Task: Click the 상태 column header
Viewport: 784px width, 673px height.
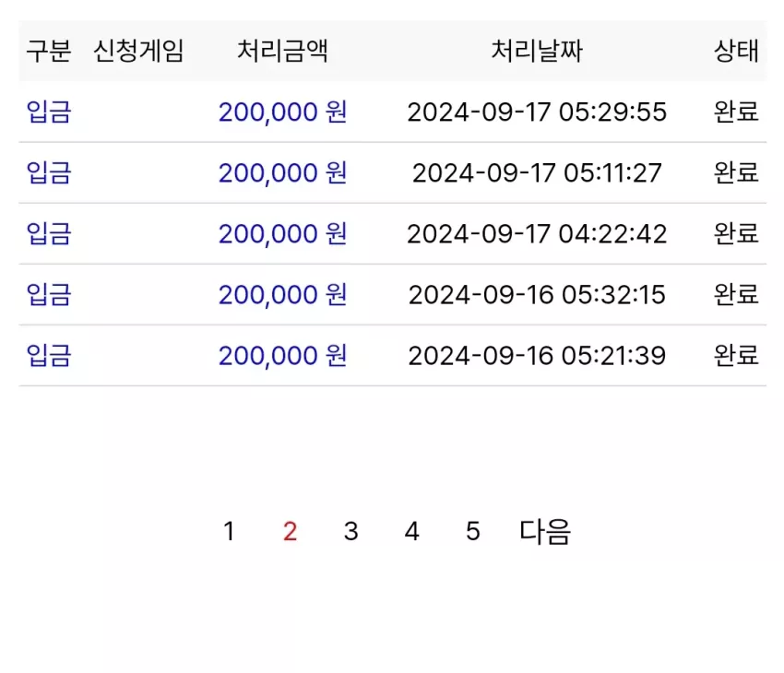Action: click(736, 51)
